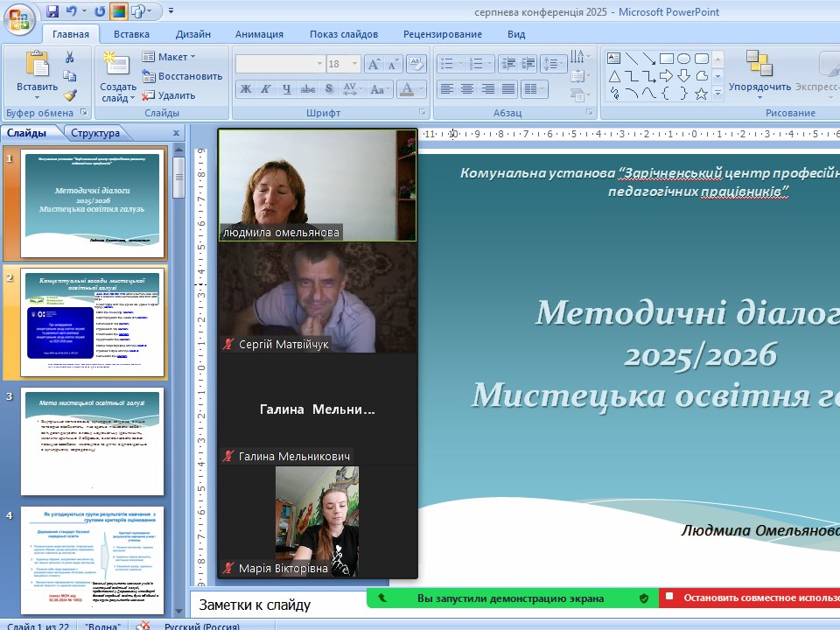This screenshot has height=630, width=840.
Task: Expand the shapes gallery
Action: click(x=718, y=94)
